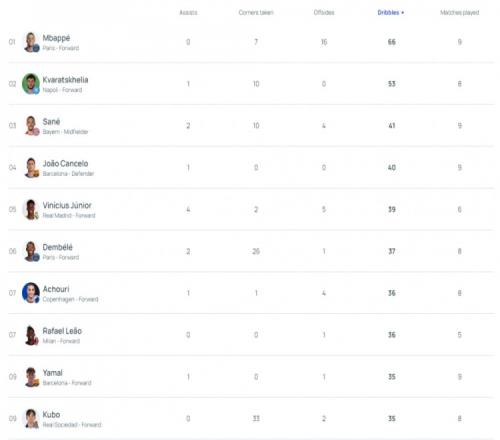Sort by Matches played header
The height and width of the screenshot is (440, 500).
(x=460, y=13)
